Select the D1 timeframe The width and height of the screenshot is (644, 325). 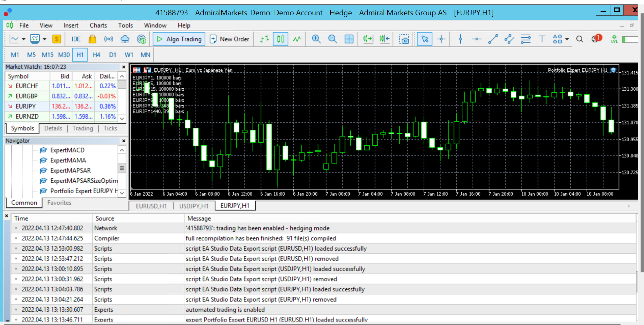(x=113, y=55)
